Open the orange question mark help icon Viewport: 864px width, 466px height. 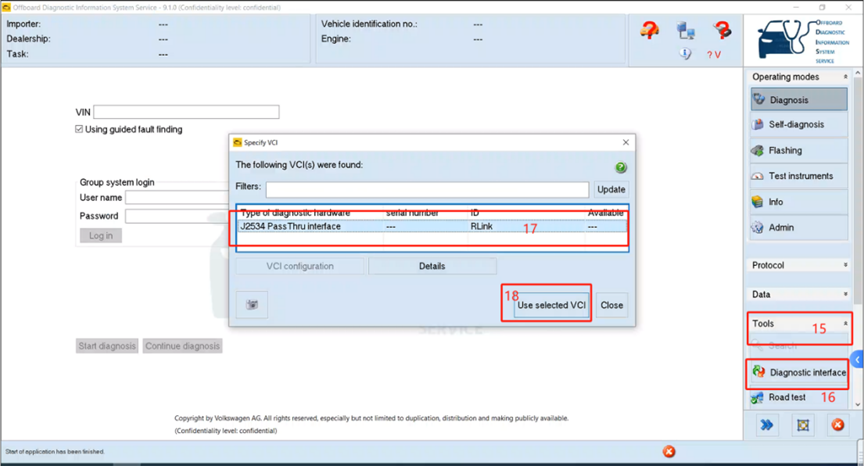pyautogui.click(x=650, y=30)
